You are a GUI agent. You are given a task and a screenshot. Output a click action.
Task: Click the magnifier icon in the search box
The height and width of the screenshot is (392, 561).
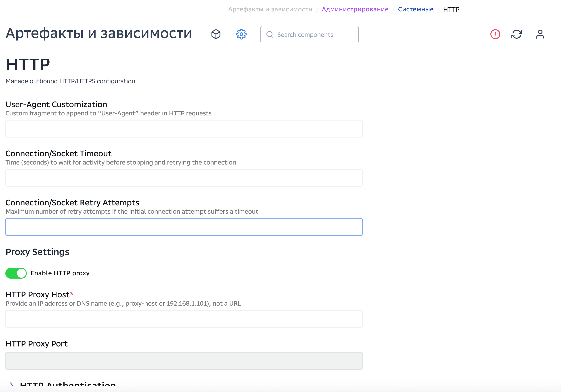coord(270,35)
